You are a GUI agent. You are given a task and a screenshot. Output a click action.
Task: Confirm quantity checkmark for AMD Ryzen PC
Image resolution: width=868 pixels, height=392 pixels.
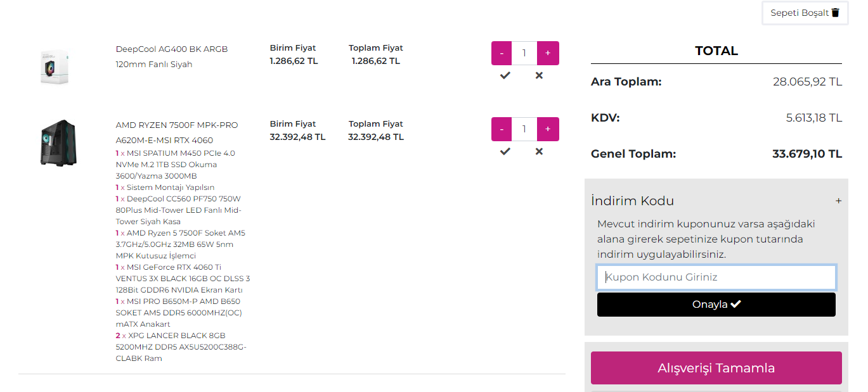tap(505, 151)
